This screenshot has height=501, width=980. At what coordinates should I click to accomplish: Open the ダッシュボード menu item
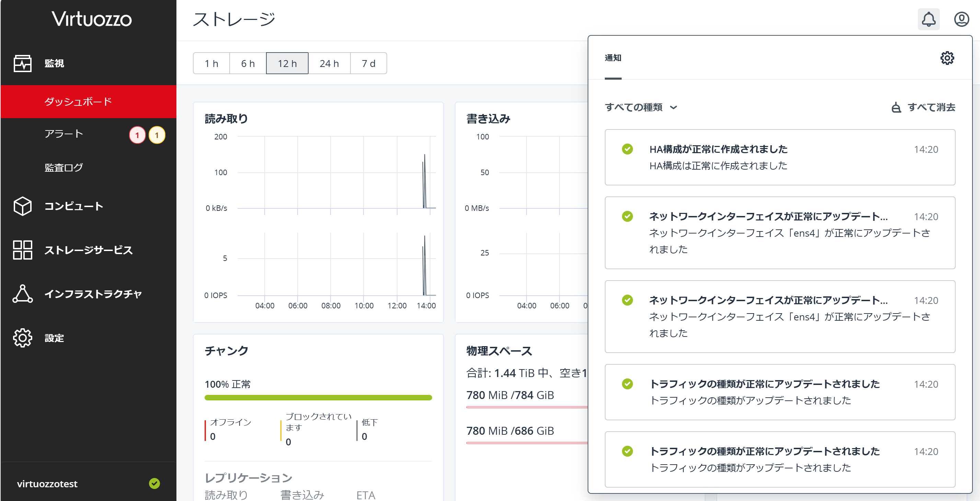[x=78, y=102]
